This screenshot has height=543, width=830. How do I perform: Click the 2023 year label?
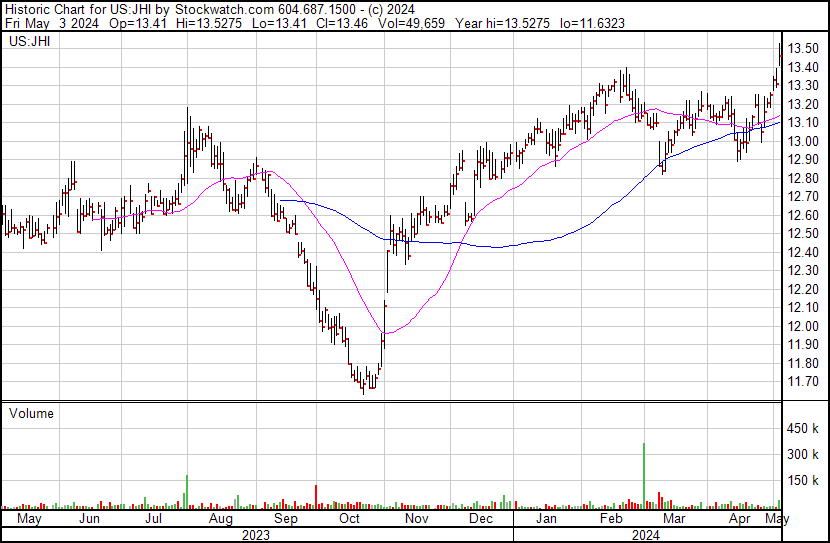point(257,534)
